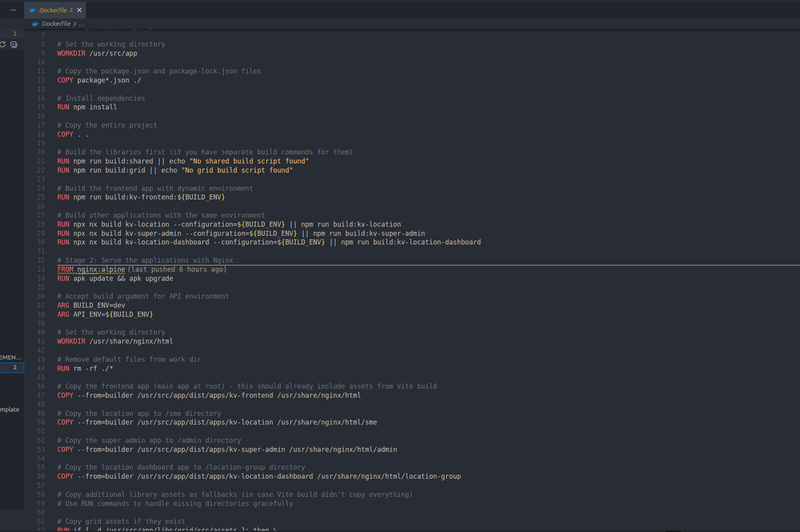Select the sidebar entry ending in EMEN...

(x=11, y=357)
